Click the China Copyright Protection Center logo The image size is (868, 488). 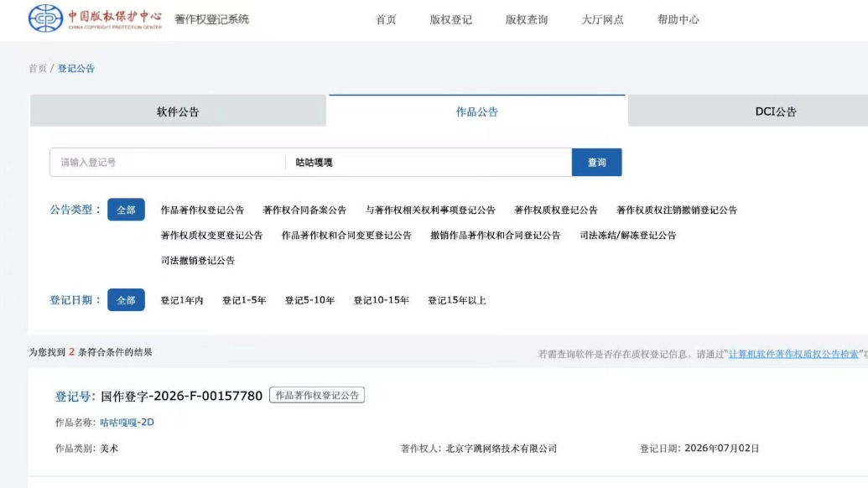[96, 18]
